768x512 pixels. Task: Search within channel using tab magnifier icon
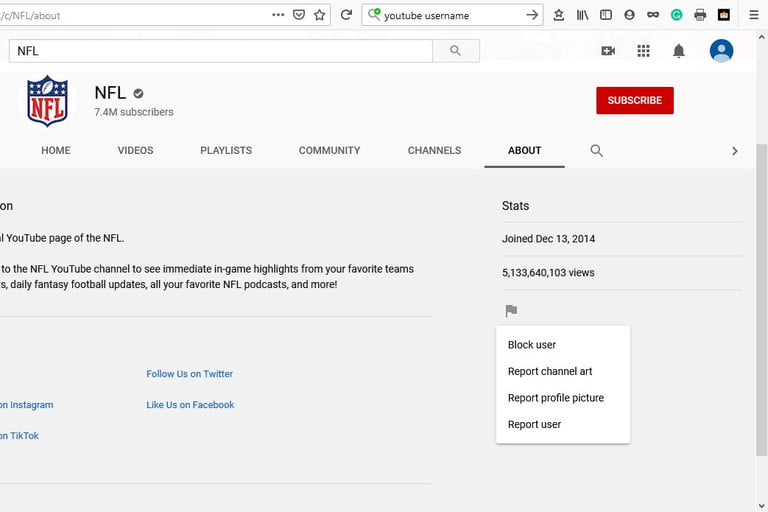pyautogui.click(x=596, y=150)
